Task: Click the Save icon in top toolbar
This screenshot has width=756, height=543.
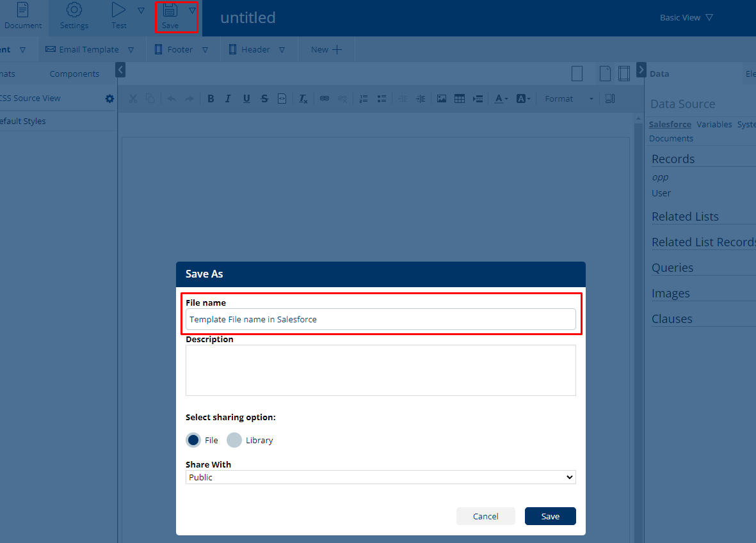Action: [x=170, y=11]
